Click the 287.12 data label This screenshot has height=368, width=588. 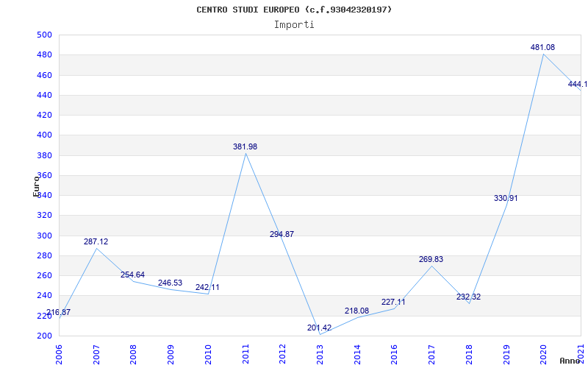[x=96, y=241]
